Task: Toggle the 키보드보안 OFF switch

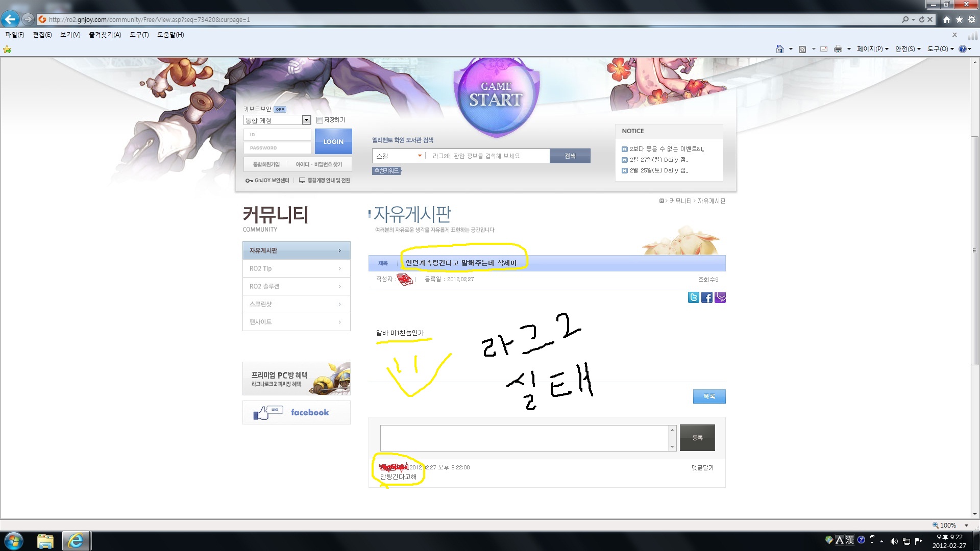Action: [280, 109]
